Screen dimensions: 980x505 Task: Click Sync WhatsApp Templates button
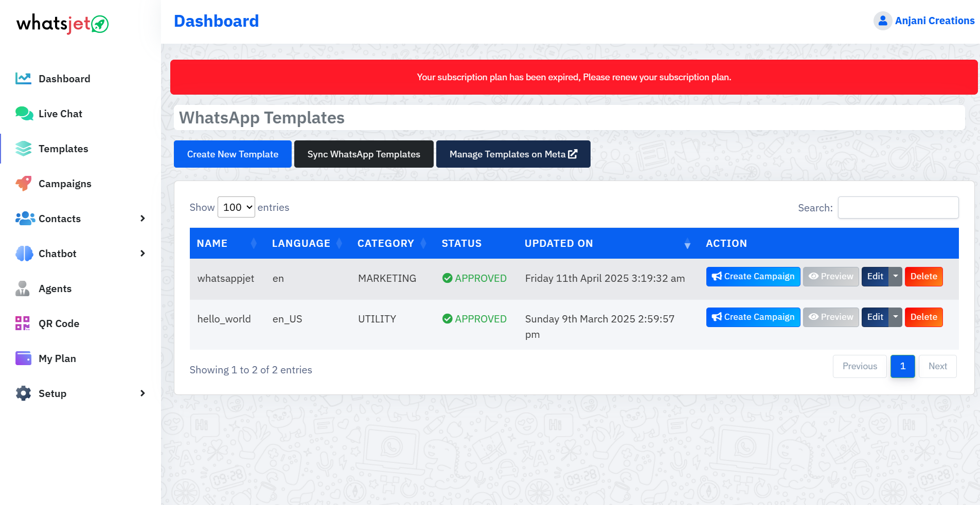(x=364, y=154)
